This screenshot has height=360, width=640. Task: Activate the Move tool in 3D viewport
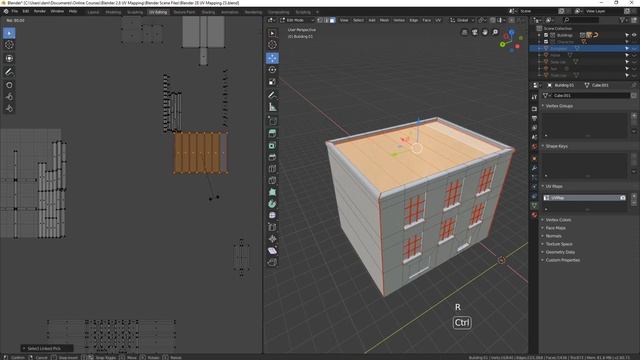[272, 58]
